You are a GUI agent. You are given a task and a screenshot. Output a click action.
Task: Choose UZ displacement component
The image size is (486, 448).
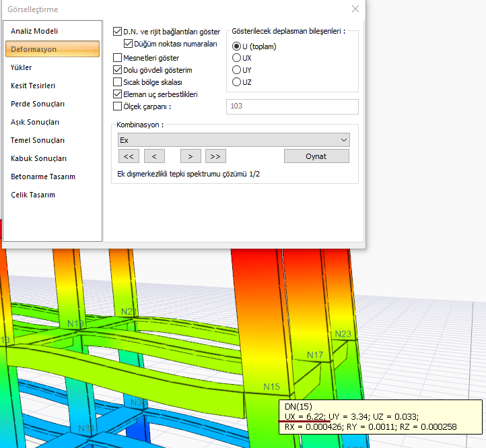(236, 82)
